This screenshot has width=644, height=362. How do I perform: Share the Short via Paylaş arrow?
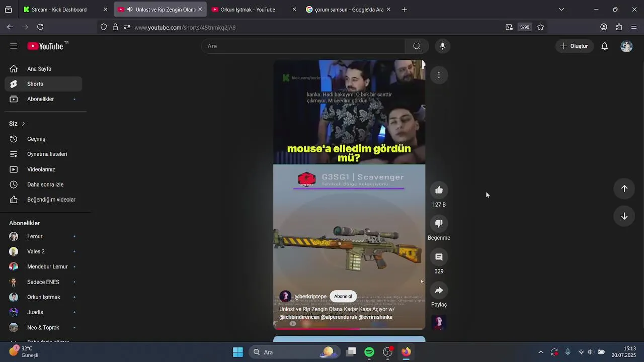439,290
